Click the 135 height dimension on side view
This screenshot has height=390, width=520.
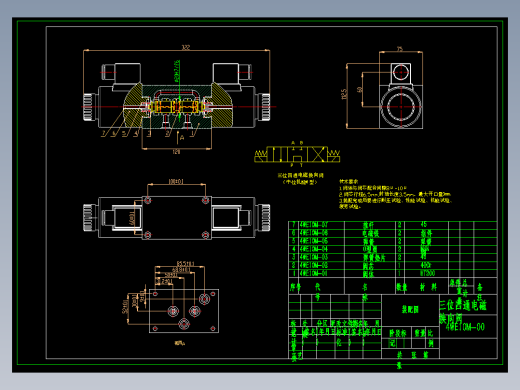(344, 94)
